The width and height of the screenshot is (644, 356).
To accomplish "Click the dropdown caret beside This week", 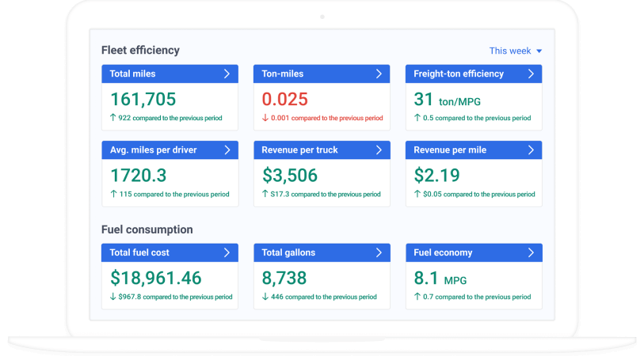I will 539,51.
